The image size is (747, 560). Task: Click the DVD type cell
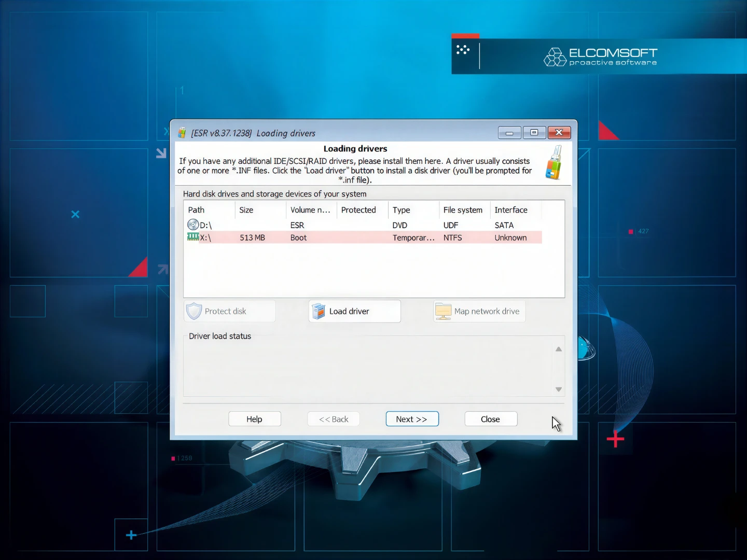coord(399,225)
